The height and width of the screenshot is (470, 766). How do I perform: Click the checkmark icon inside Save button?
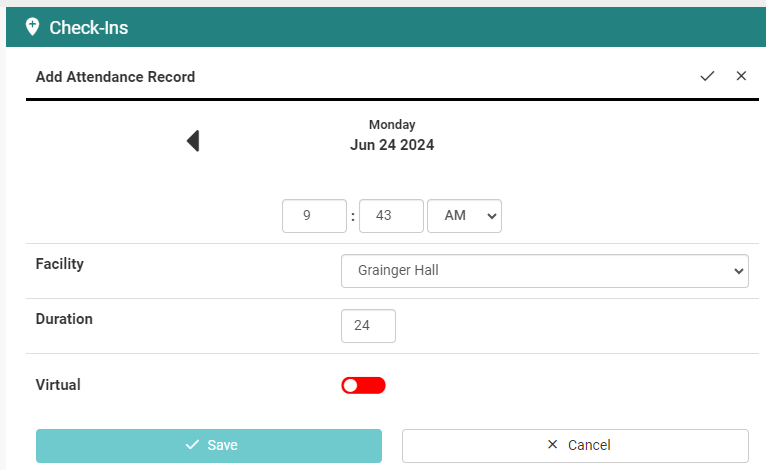[192, 445]
